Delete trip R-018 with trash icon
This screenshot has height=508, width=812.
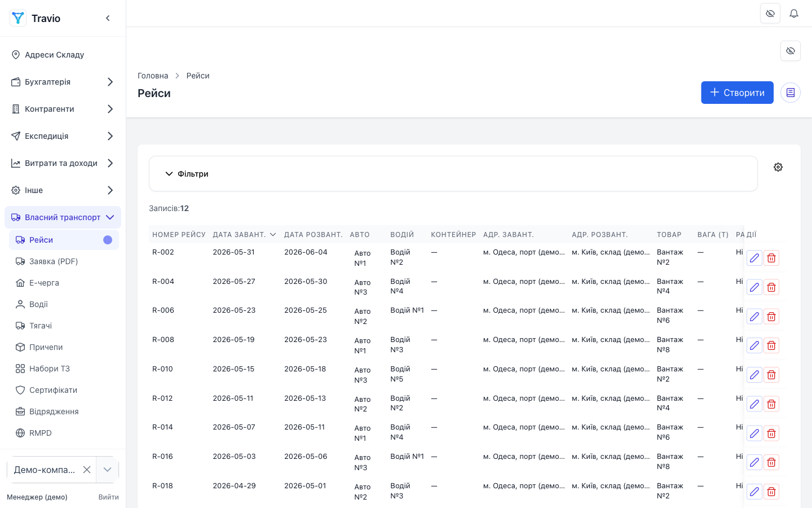click(x=771, y=492)
